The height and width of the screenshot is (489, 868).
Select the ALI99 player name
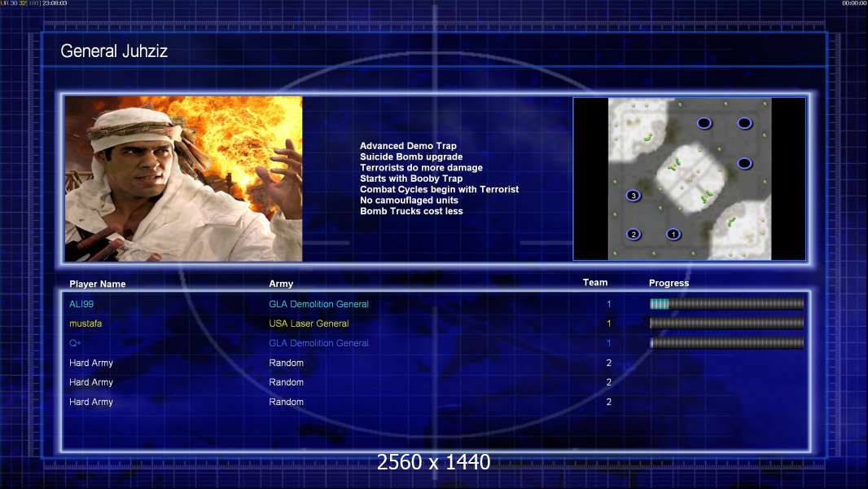[x=82, y=304]
